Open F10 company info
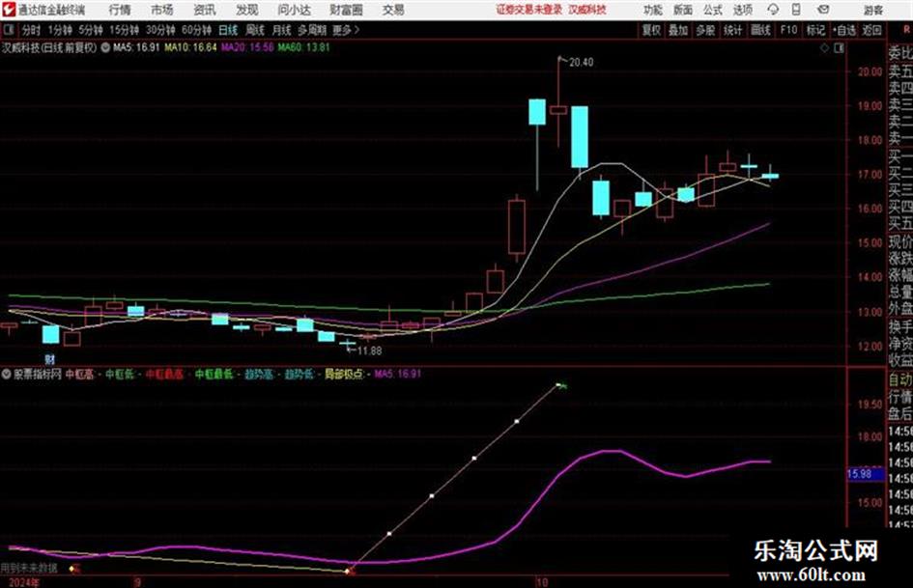Screen dimensions: 913x588 [788, 30]
